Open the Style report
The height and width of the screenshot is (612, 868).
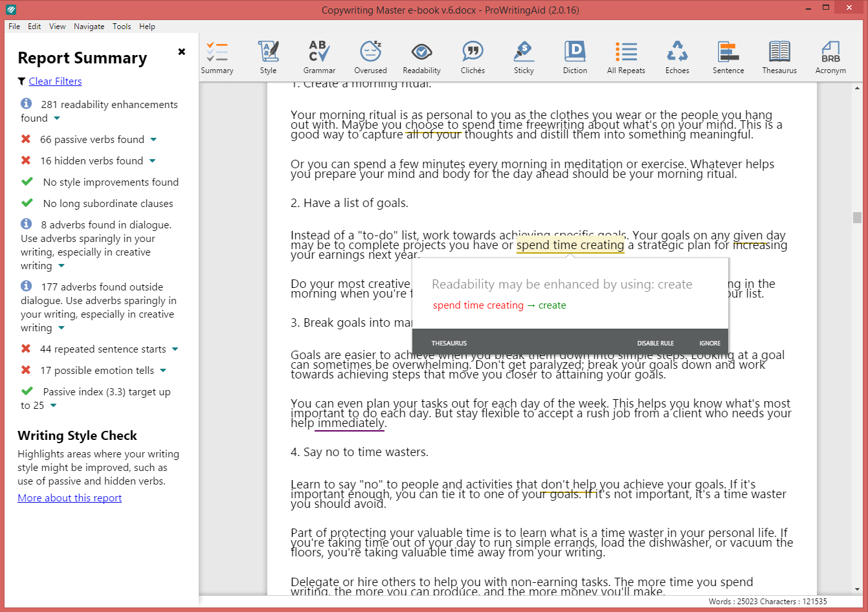pyautogui.click(x=268, y=57)
